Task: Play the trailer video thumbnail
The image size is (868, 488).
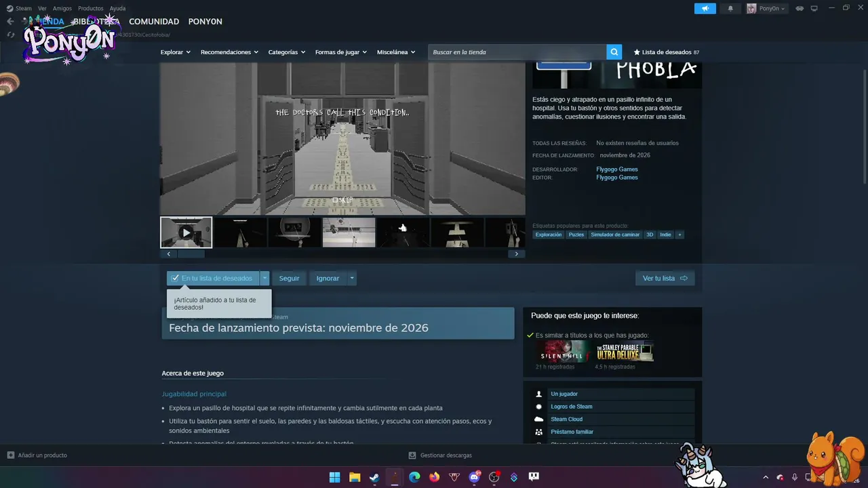Action: click(x=186, y=232)
